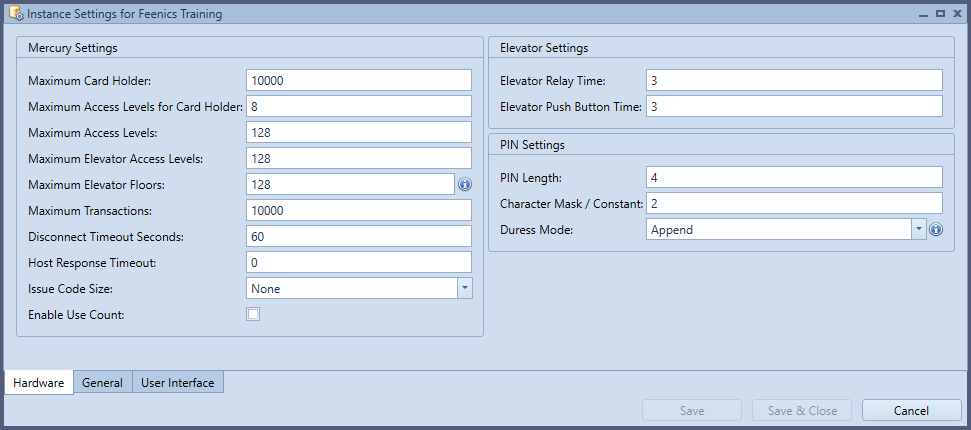Click the PIN Length input field
This screenshot has height=430, width=971.
794,177
